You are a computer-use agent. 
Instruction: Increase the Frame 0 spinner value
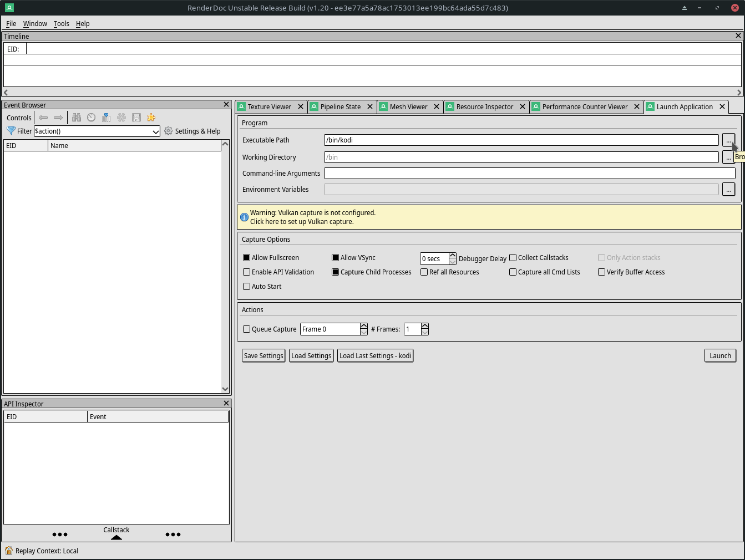(364, 326)
